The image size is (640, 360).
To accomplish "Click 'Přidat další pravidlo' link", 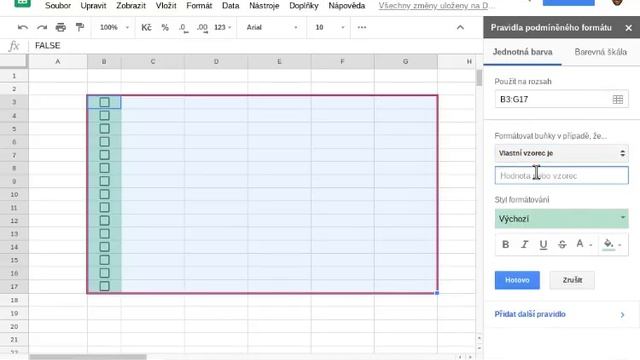I will (530, 314).
